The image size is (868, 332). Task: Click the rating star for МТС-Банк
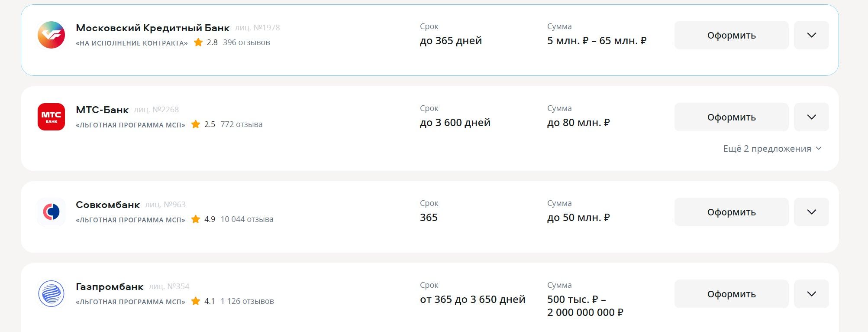[196, 124]
